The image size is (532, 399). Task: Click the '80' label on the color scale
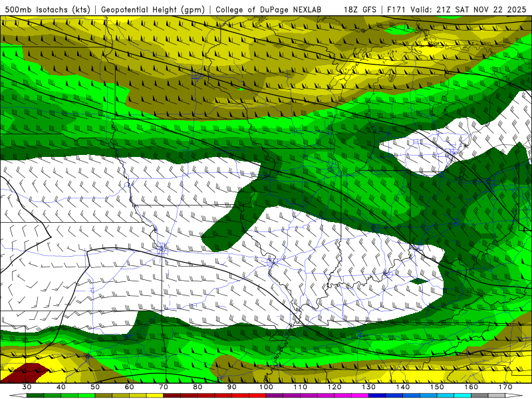(x=198, y=387)
